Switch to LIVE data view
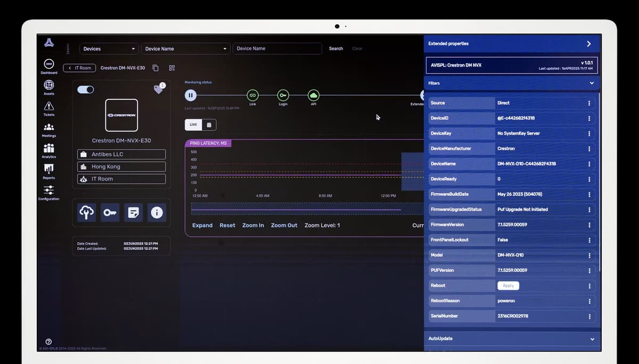 pyautogui.click(x=193, y=125)
